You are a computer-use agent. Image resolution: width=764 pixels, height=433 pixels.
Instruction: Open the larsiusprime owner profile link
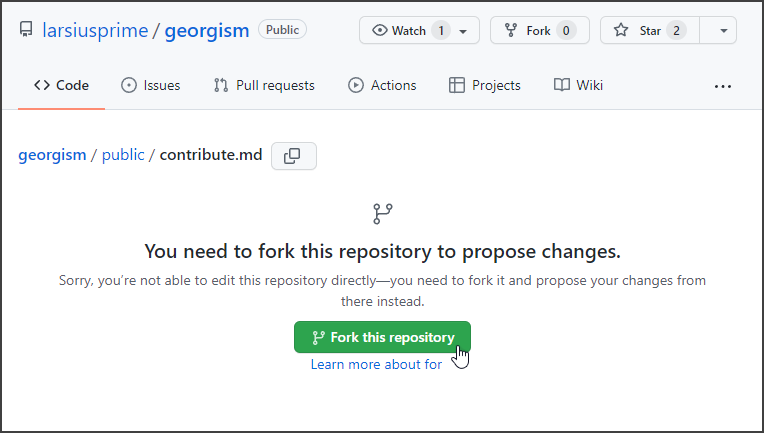point(95,30)
